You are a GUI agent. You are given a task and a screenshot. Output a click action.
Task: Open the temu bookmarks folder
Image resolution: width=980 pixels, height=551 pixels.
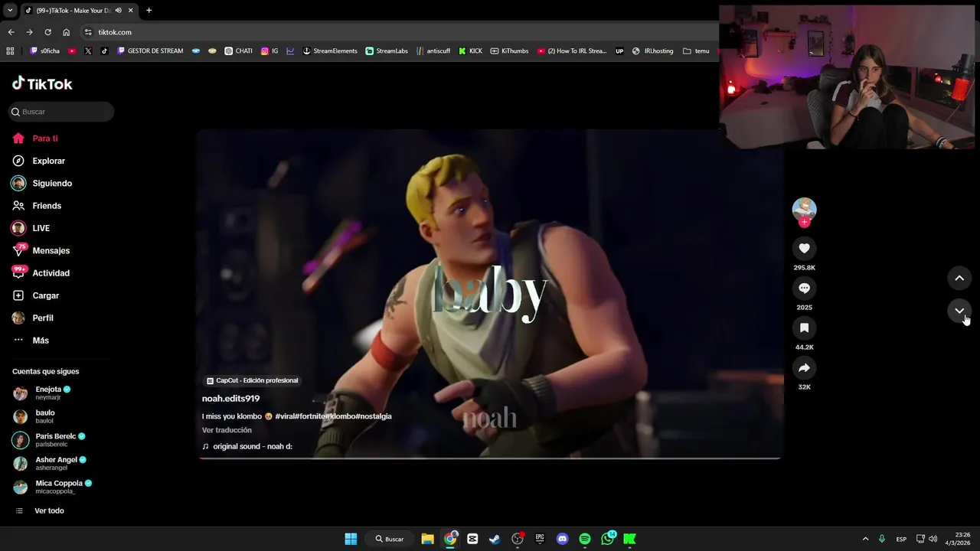[696, 51]
